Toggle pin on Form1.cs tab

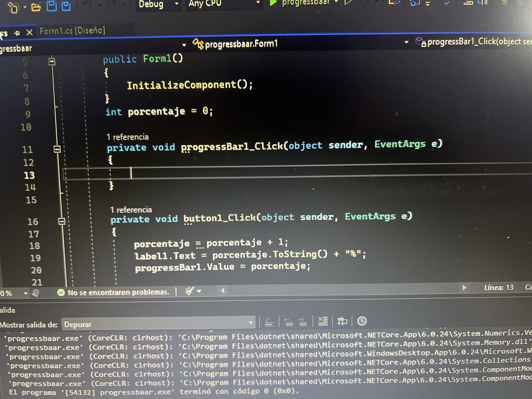point(17,33)
